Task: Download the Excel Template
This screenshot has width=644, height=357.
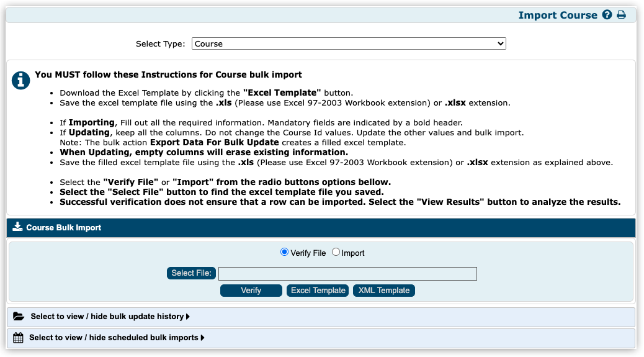Action: pyautogui.click(x=318, y=291)
